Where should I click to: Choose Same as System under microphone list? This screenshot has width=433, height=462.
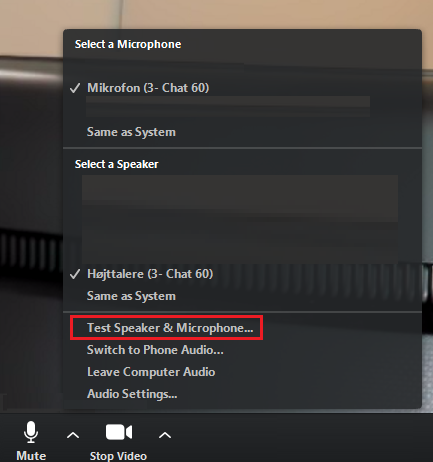131,132
